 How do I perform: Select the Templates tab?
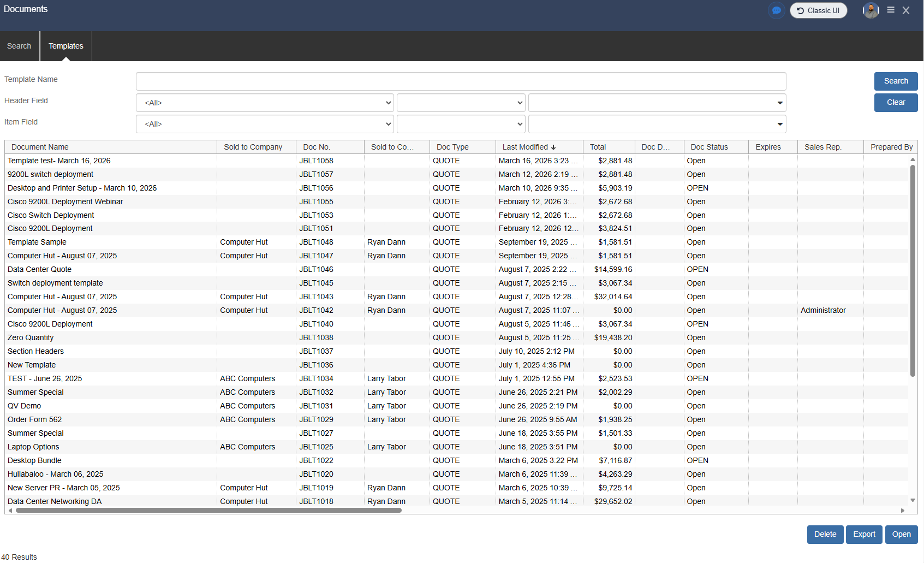click(66, 46)
